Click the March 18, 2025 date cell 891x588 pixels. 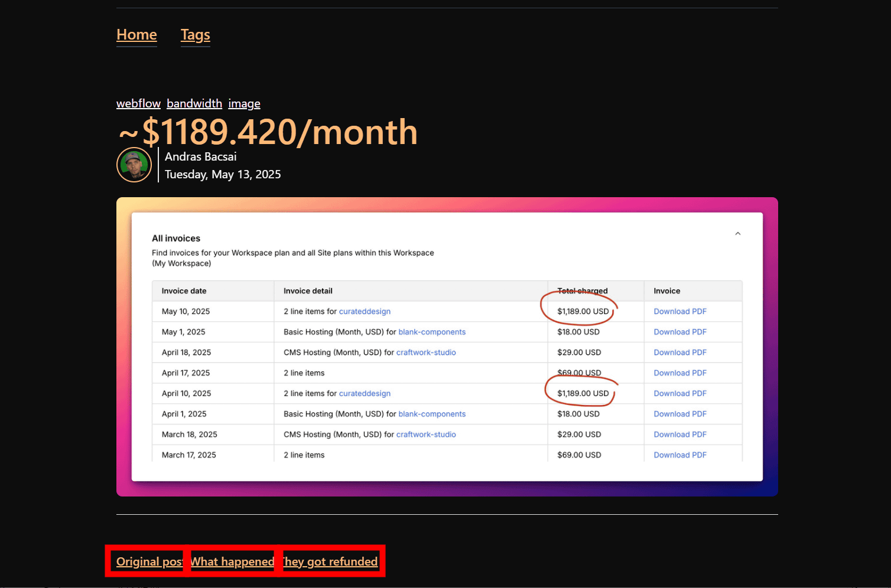click(190, 435)
